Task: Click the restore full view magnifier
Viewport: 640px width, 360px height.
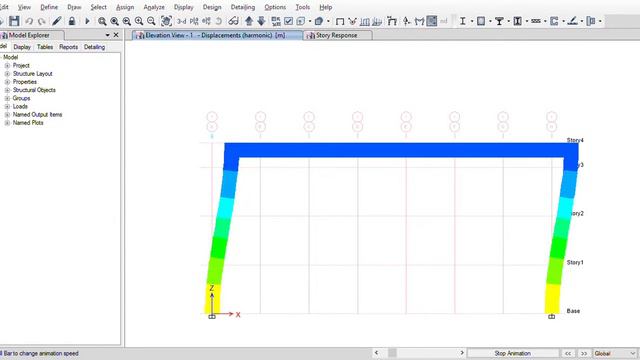Action: point(115,21)
